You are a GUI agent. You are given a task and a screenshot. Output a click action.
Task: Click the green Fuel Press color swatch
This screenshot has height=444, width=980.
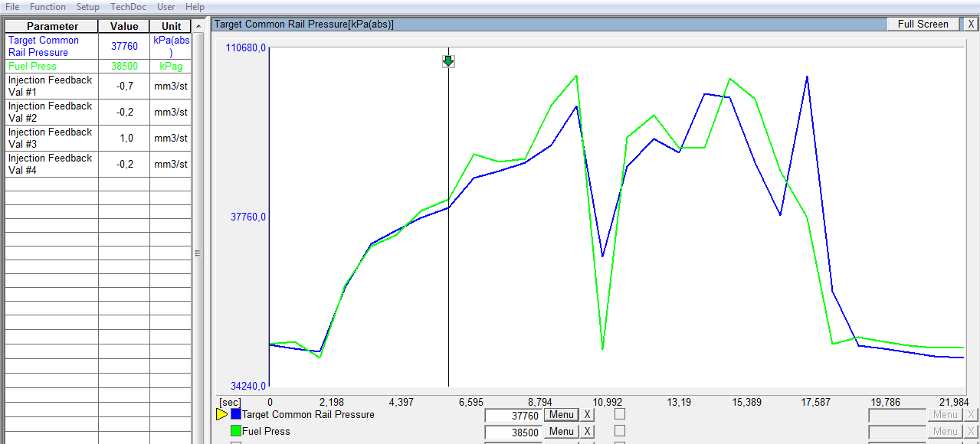click(236, 432)
